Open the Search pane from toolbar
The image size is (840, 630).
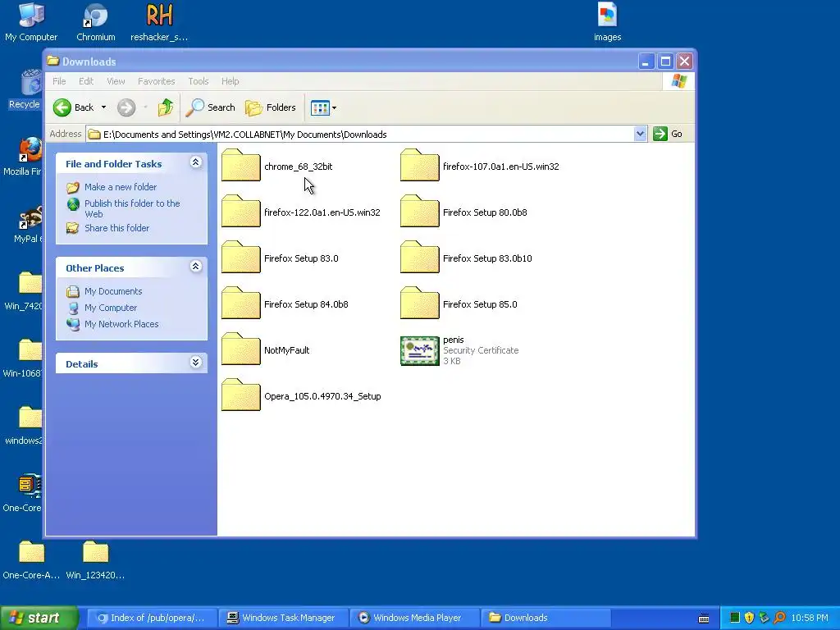[x=211, y=107]
